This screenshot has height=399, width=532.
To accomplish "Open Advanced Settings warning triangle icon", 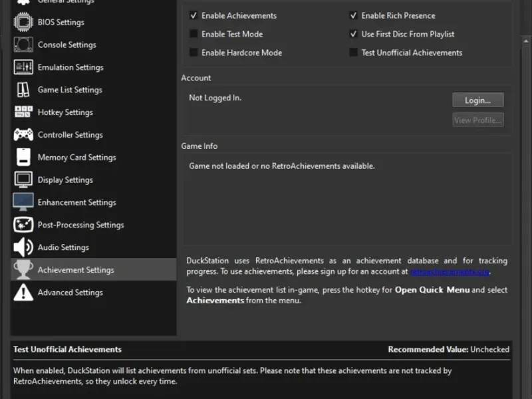I will click(x=23, y=293).
